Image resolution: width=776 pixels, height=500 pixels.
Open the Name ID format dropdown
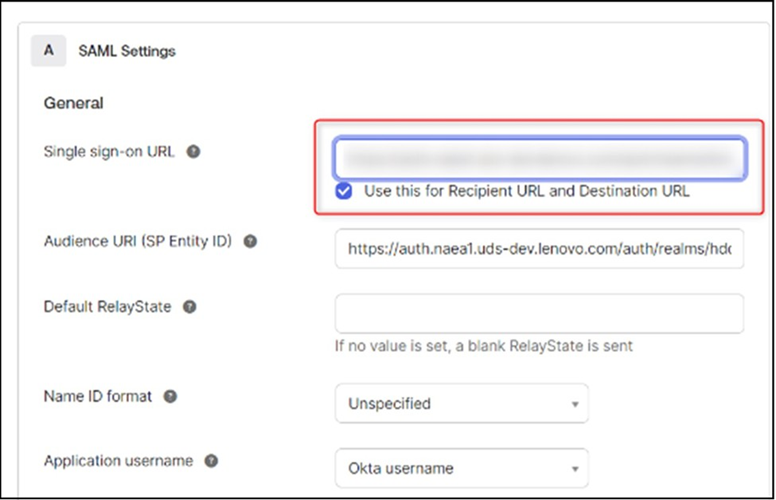pyautogui.click(x=462, y=404)
